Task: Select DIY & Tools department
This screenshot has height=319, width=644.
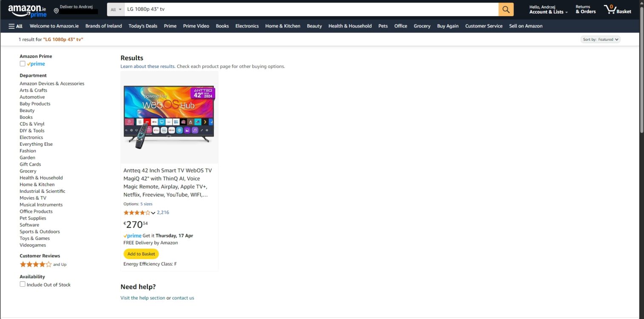Action: tap(32, 131)
